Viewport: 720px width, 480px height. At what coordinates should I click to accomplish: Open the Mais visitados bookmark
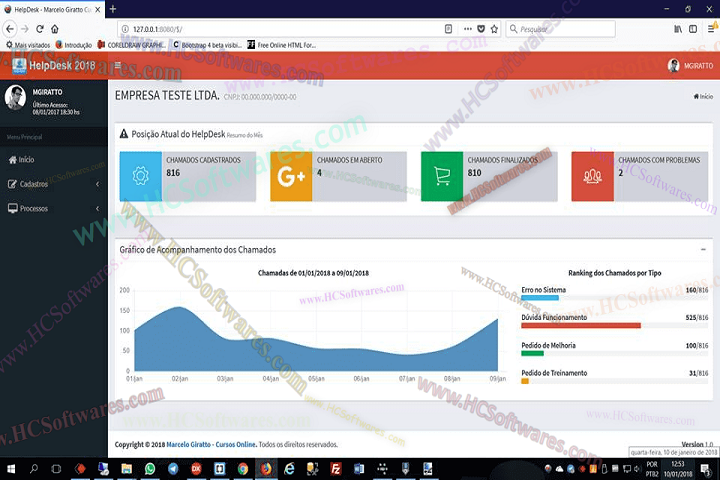pyautogui.click(x=28, y=45)
